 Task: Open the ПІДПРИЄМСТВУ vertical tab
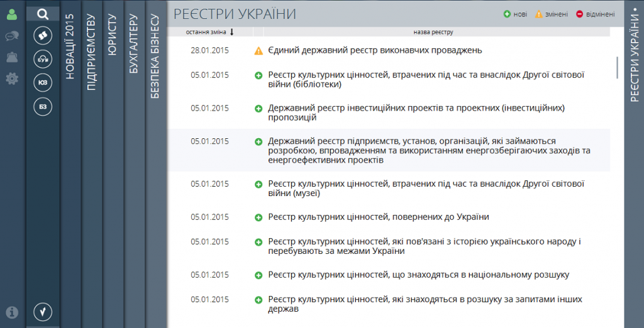[x=92, y=52]
